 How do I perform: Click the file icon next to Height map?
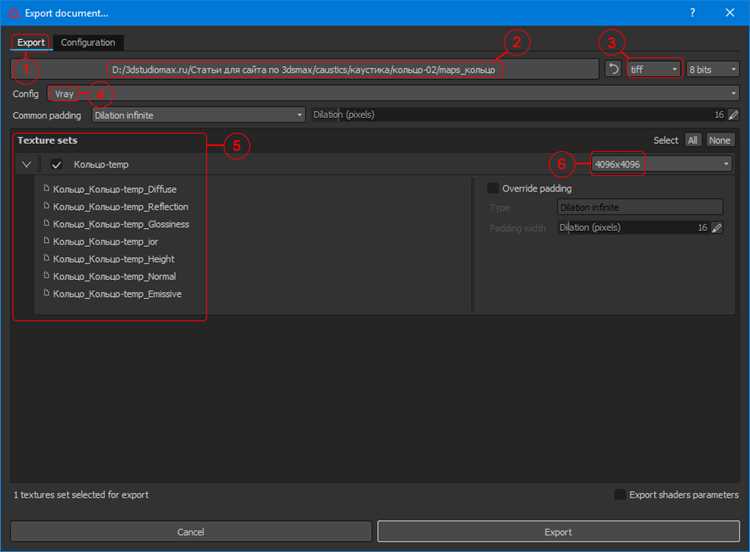(46, 258)
